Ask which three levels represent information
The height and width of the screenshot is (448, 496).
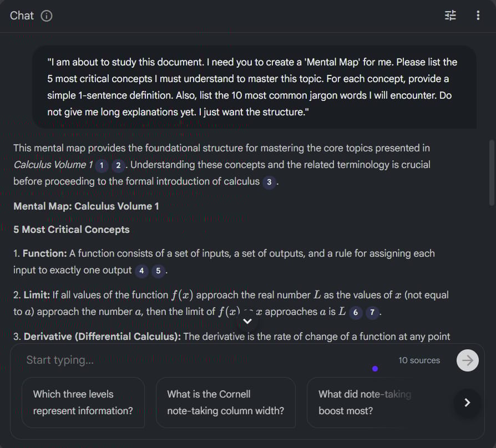[83, 403]
